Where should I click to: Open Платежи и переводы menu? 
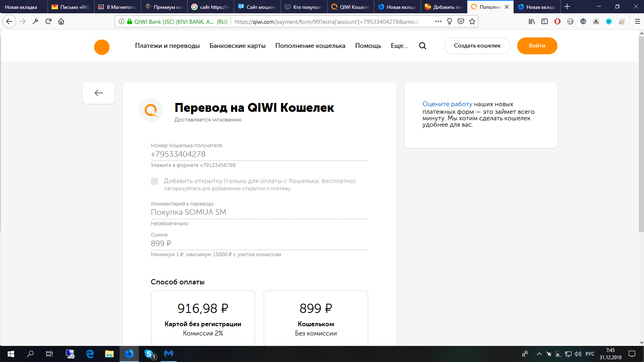(x=167, y=46)
